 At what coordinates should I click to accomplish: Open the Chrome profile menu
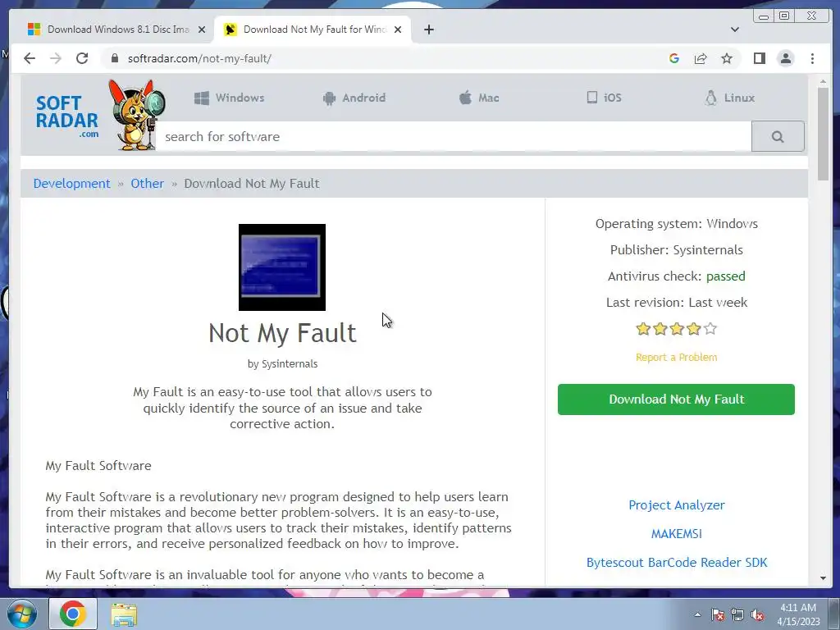click(785, 58)
